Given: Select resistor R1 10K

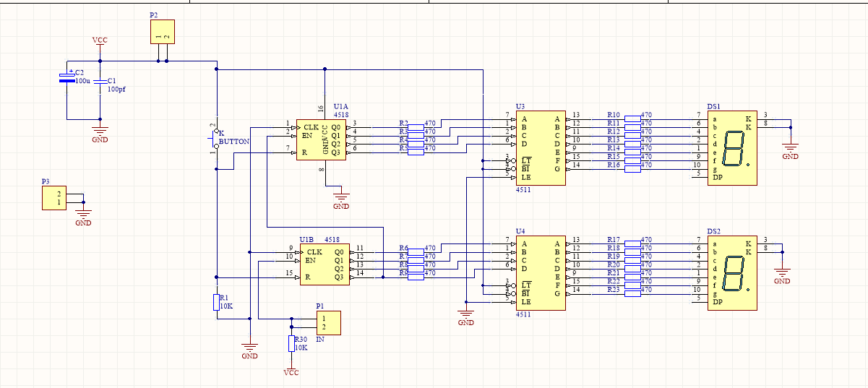Looking at the screenshot, I should 216,302.
